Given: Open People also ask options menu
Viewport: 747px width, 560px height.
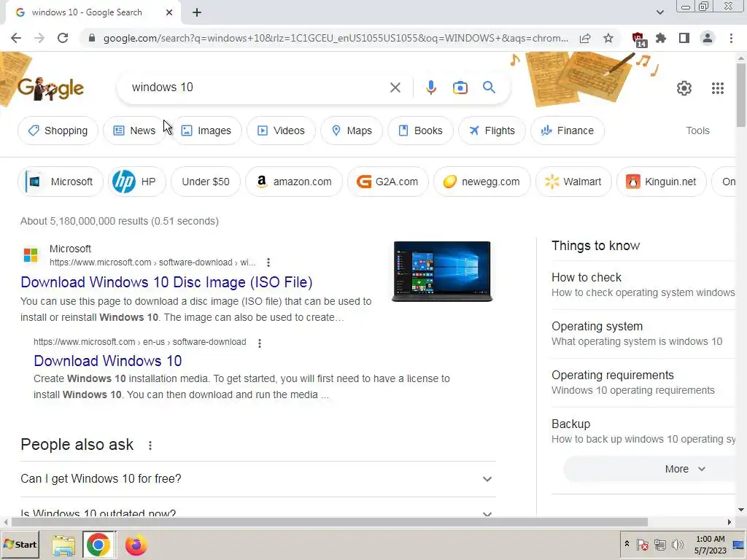Looking at the screenshot, I should point(150,446).
